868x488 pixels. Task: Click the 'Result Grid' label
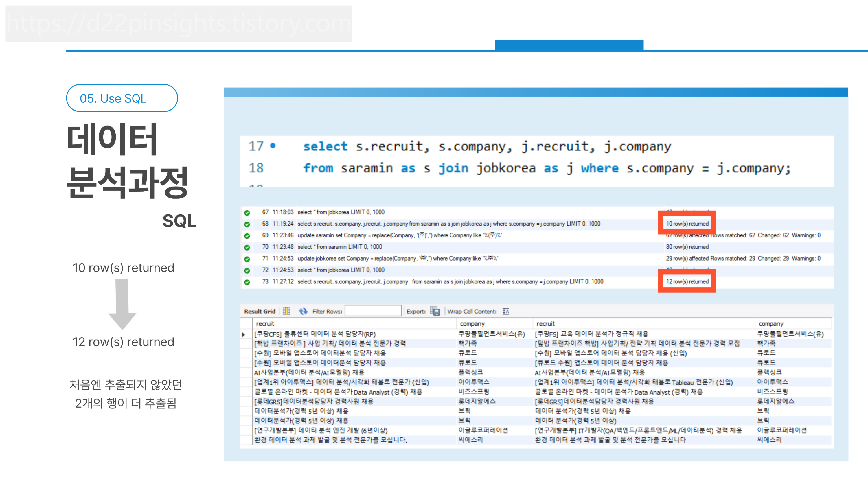tap(260, 312)
